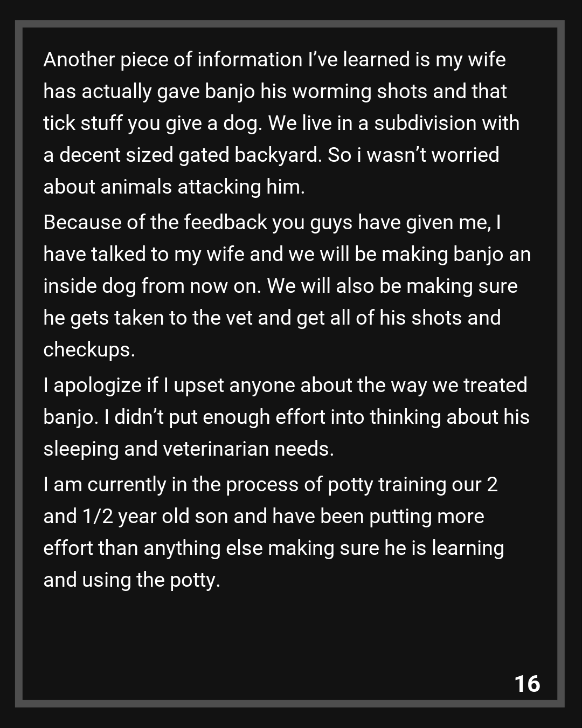Click the phrase "gated backyard"
The width and height of the screenshot is (582, 728).
coord(250,155)
